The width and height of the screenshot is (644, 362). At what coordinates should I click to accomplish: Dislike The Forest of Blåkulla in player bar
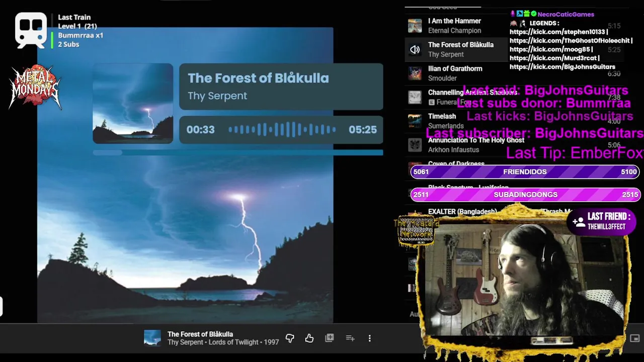(290, 338)
